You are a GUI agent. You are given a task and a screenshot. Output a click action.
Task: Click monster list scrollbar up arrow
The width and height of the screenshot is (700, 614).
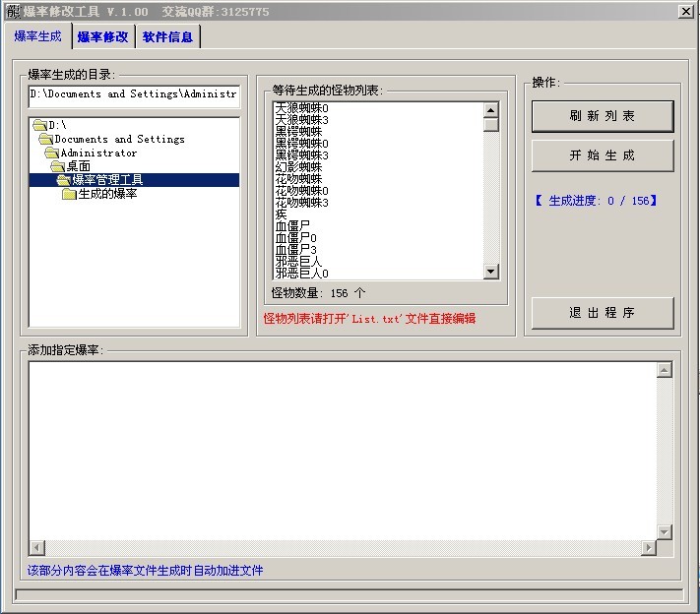491,109
